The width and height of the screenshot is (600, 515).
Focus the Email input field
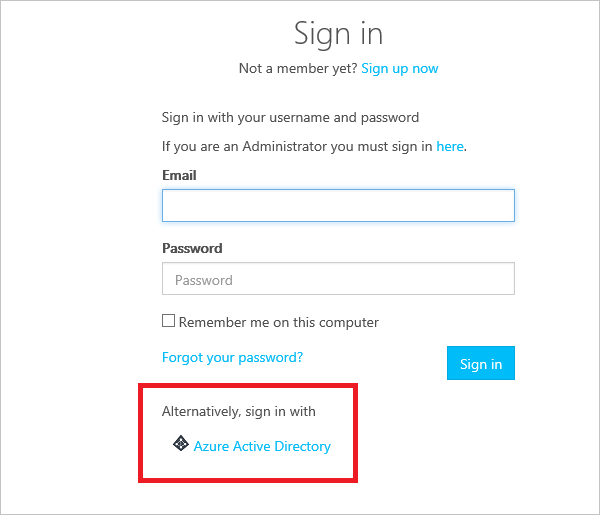(337, 206)
